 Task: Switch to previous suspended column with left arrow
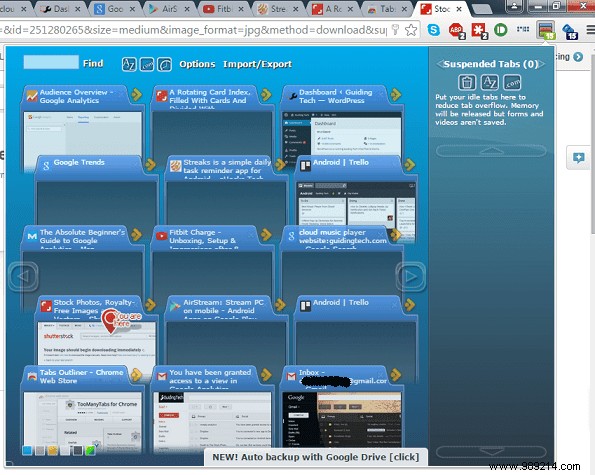point(440,64)
